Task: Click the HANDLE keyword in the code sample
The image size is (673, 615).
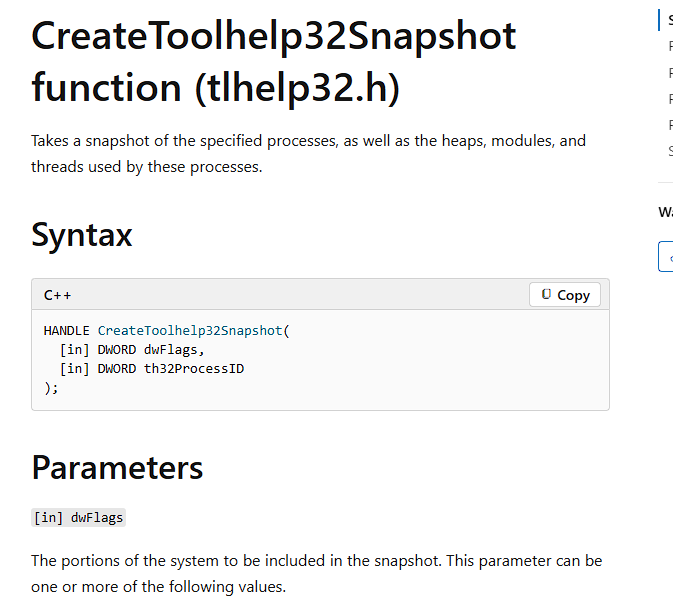Action: coord(67,330)
